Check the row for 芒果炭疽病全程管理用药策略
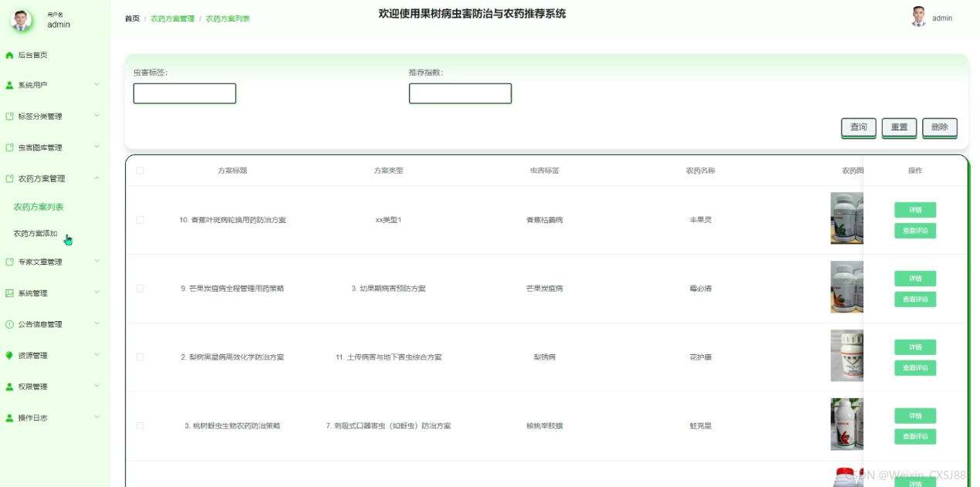 pyautogui.click(x=140, y=288)
